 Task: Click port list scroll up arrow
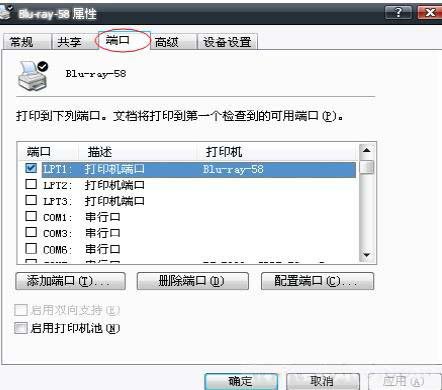click(x=367, y=151)
